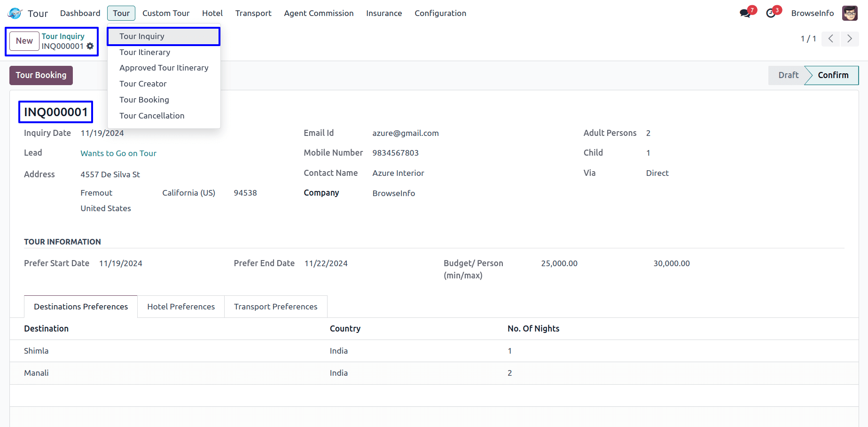Switch to the Transport Preferences tab
Image resolution: width=868 pixels, height=427 pixels.
click(x=275, y=306)
